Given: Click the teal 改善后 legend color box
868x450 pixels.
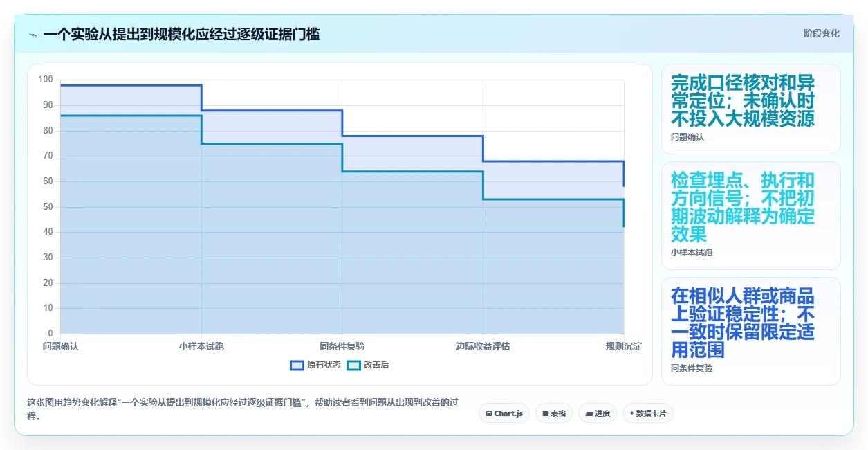Looking at the screenshot, I should tap(353, 366).
